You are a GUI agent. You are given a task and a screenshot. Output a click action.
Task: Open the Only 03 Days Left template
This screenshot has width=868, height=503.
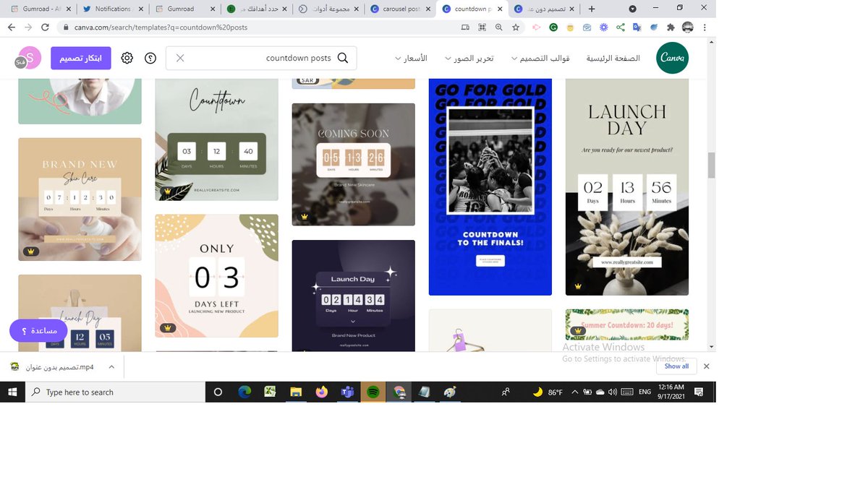(x=217, y=275)
